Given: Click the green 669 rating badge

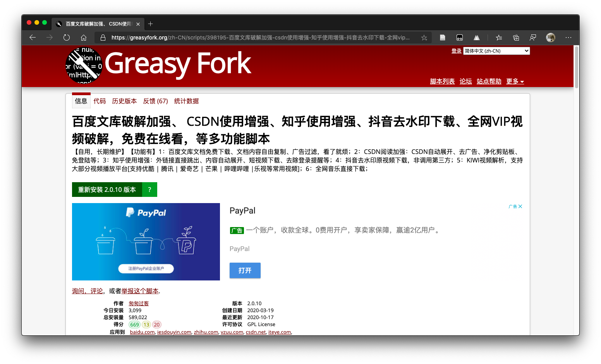Looking at the screenshot, I should point(134,325).
